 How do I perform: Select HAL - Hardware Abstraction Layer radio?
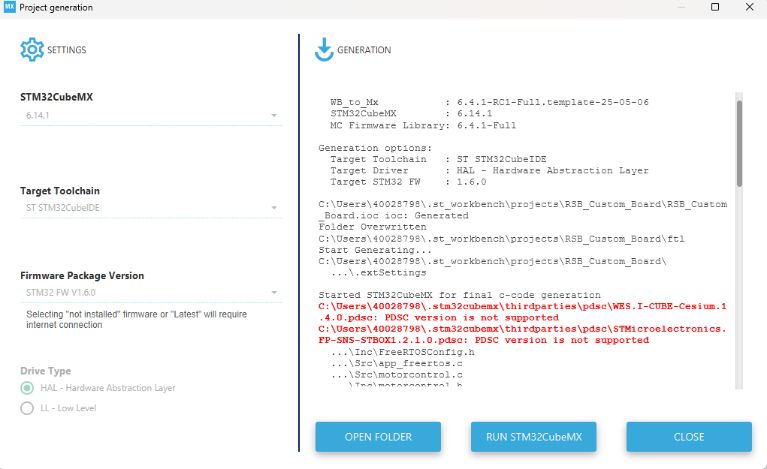tap(27, 388)
